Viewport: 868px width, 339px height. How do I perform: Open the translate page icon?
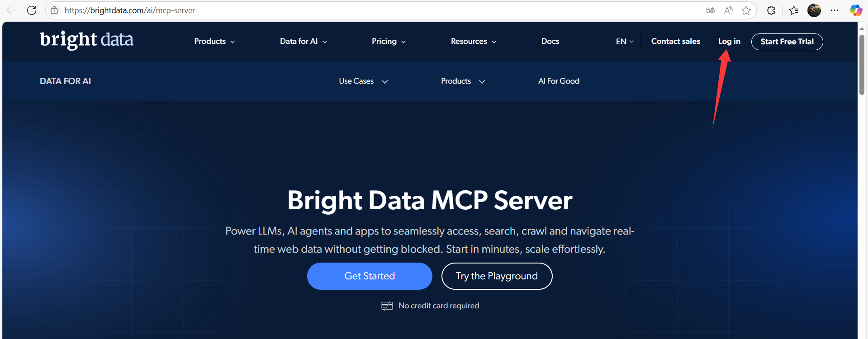(x=710, y=10)
